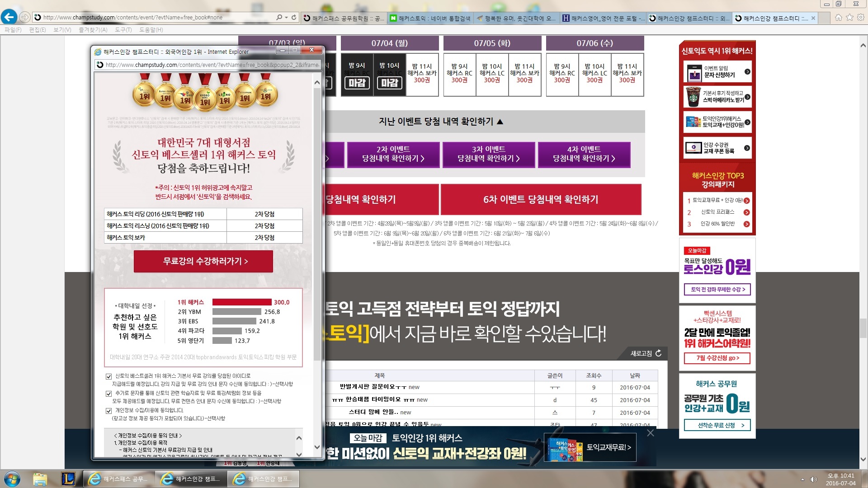Image resolution: width=868 pixels, height=488 pixels.
Task: Open the 보기(V) menu
Action: [62, 30]
